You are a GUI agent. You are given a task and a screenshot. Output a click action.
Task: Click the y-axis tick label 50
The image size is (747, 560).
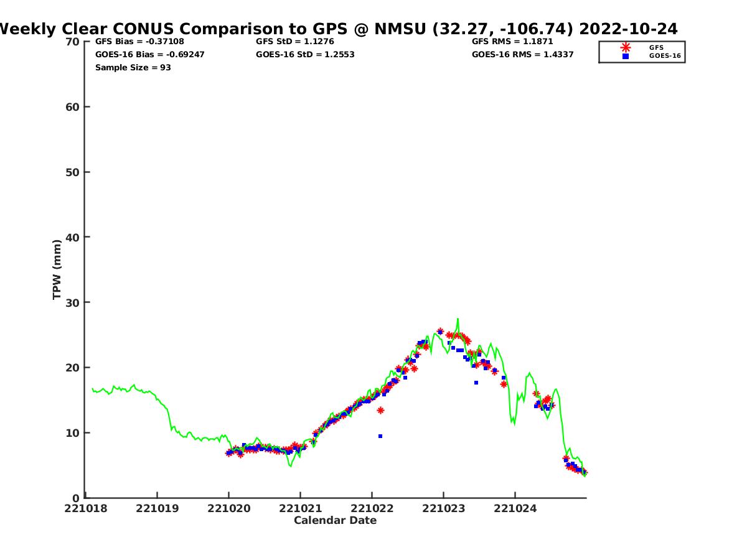72,172
